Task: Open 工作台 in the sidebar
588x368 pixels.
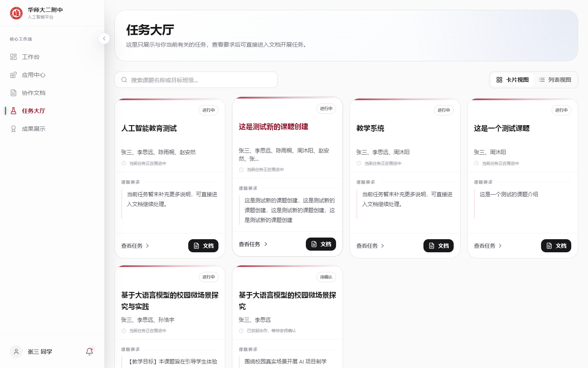Action: [x=52, y=57]
